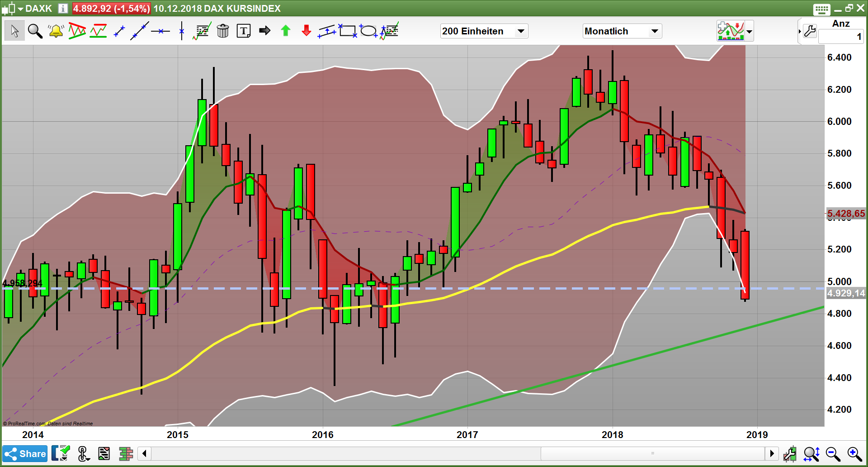Select the text annotation tool
This screenshot has height=467, width=868.
point(244,31)
